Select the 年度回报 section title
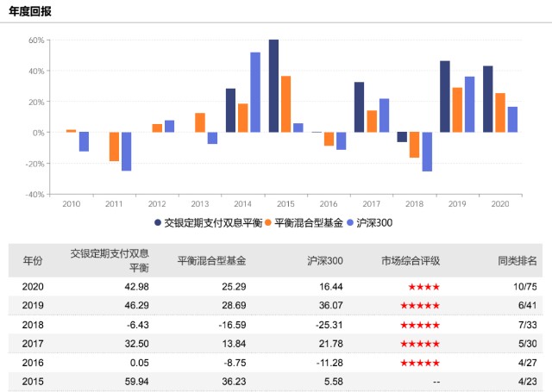Viewport: 552px width, 392px height. pos(32,10)
